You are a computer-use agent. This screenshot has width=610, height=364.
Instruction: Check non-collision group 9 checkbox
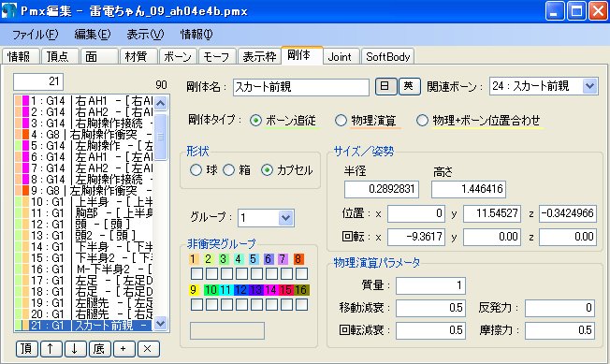196,304
